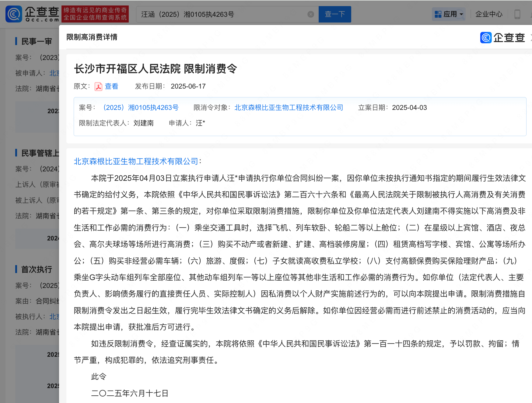The height and width of the screenshot is (403, 532).
Task: Click the heading 长沙市开福区人民法院 限制消费令
Action: coord(156,69)
